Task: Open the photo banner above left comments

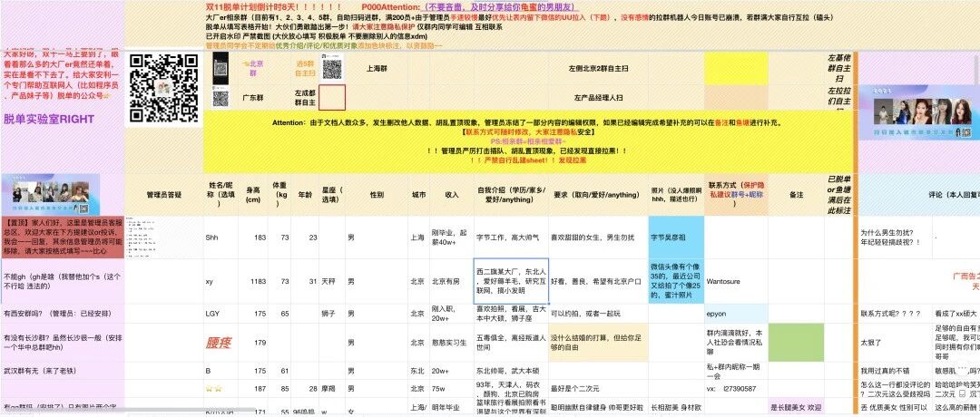Action: (x=53, y=194)
